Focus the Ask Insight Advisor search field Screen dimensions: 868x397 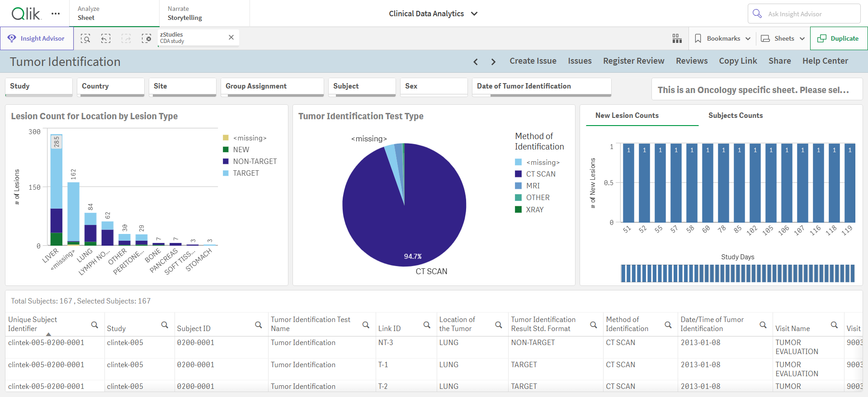(804, 14)
